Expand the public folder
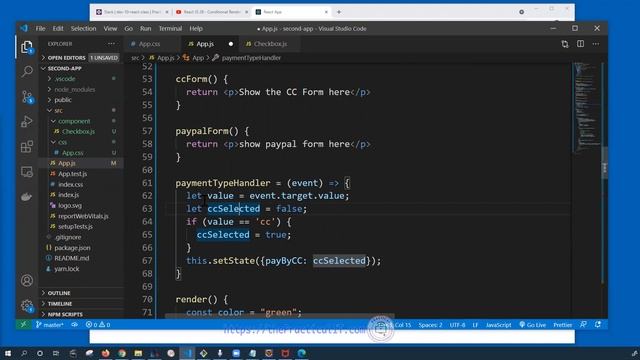The width and height of the screenshot is (640, 360). 63,100
